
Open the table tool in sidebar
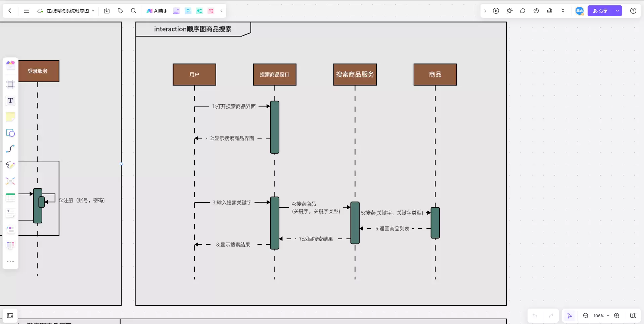10,197
